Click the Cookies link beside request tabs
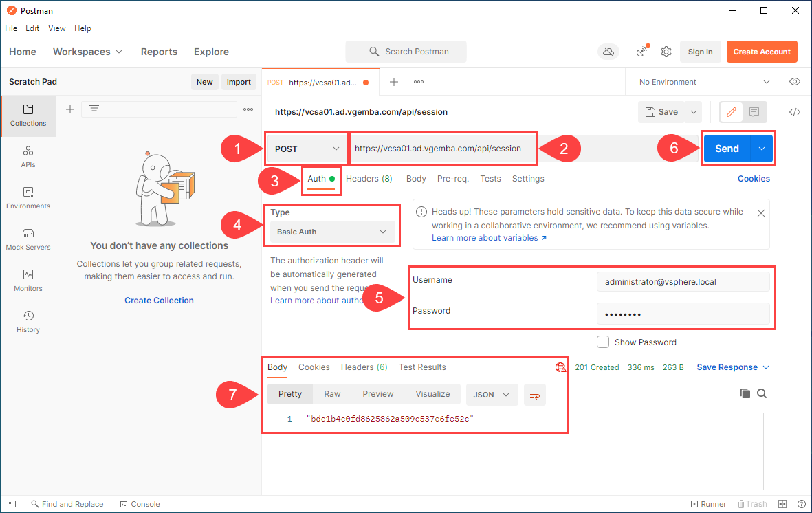 click(x=754, y=179)
